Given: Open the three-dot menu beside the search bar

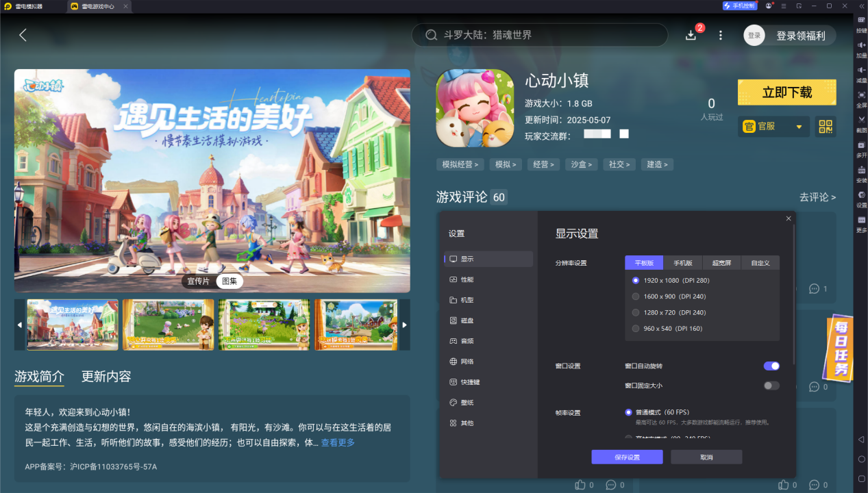Looking at the screenshot, I should tap(720, 35).
